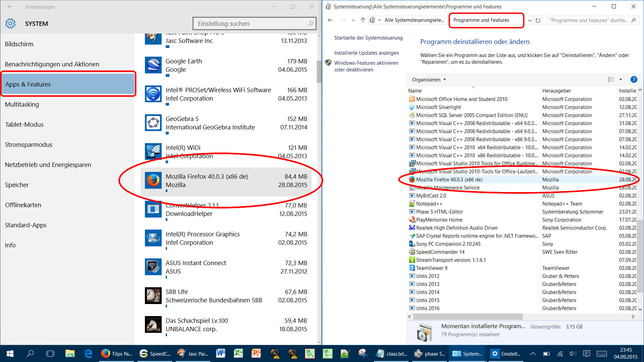This screenshot has height=362, width=644.
Task: Open Installierte Updates anzeigen link
Action: 366,53
